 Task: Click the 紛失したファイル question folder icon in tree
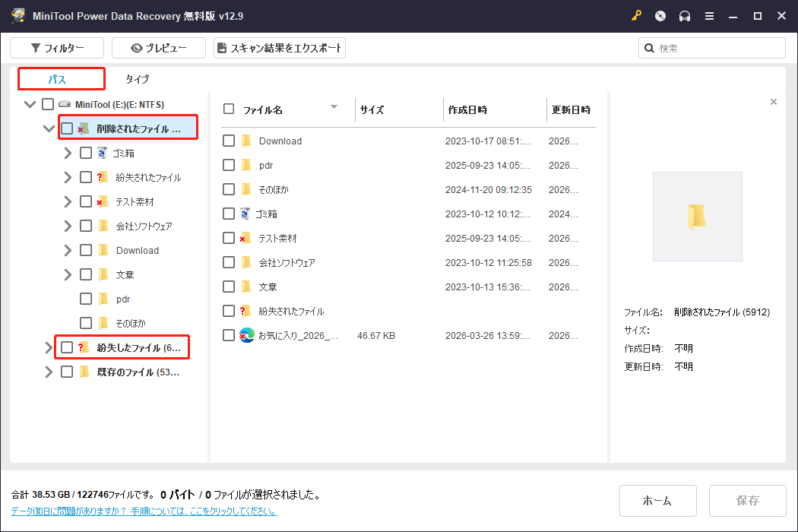pyautogui.click(x=84, y=348)
